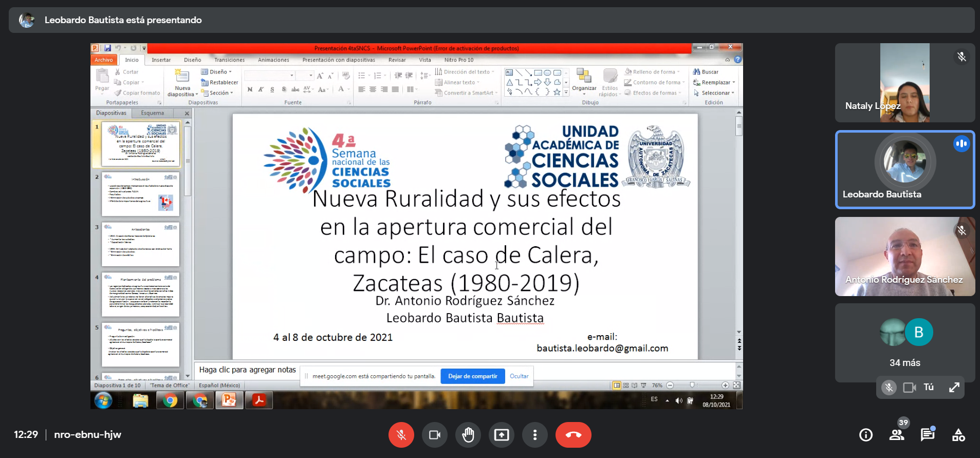The image size is (980, 458).
Task: Open File Explorer on shared taskbar
Action: coord(140,400)
